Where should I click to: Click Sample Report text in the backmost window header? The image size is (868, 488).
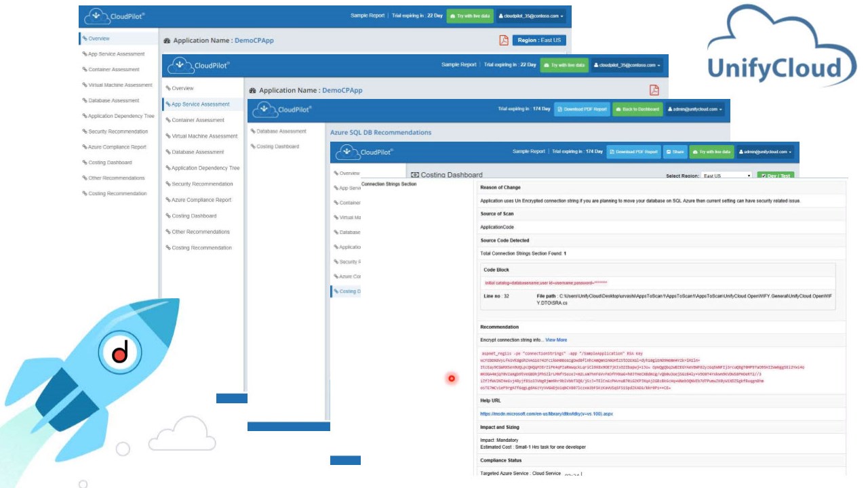368,16
